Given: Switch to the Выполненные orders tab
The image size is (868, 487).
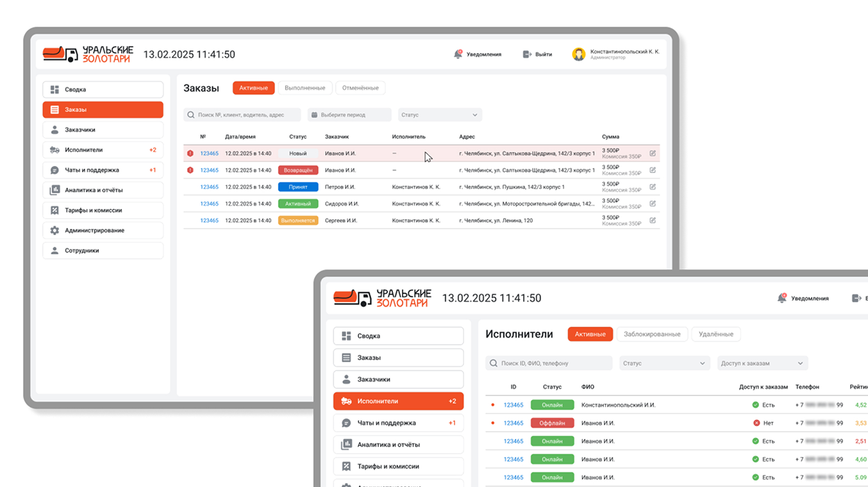Looking at the screenshot, I should point(305,88).
